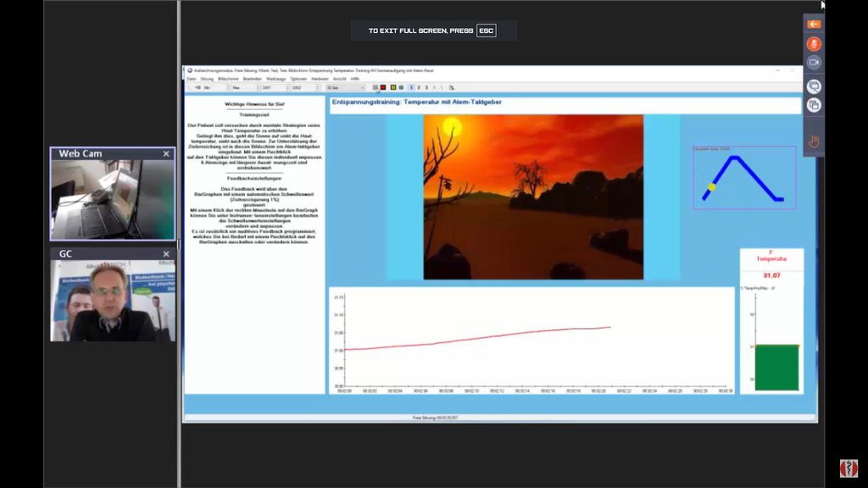
Task: Click the Wichtige Hinweise für Sie heading
Action: click(254, 104)
